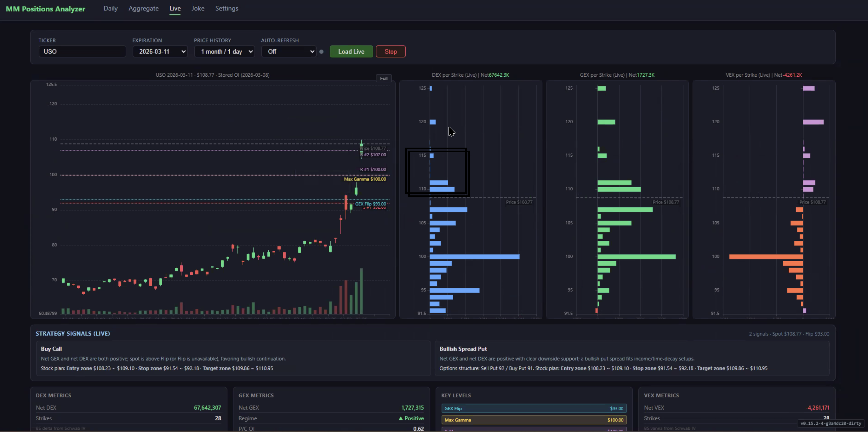Viewport: 868px width, 432px height.
Task: Click the GEX Flip $93.00 chart label
Action: point(370,204)
